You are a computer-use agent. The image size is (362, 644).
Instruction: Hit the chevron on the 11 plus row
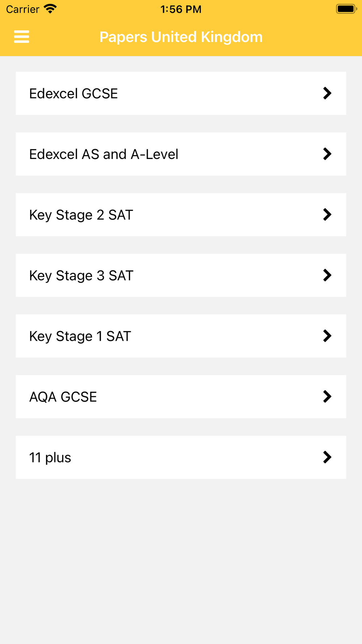pos(327,457)
